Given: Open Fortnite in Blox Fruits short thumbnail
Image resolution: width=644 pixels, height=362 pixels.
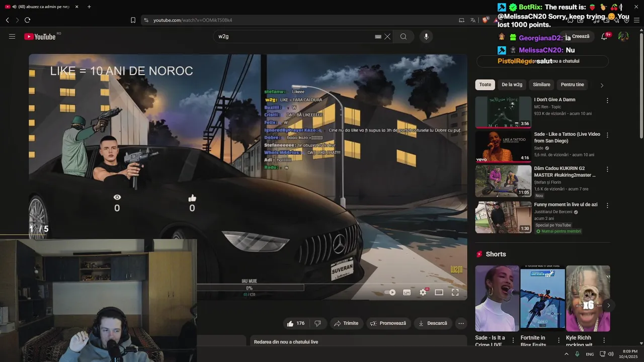Looking at the screenshot, I should point(542,299).
